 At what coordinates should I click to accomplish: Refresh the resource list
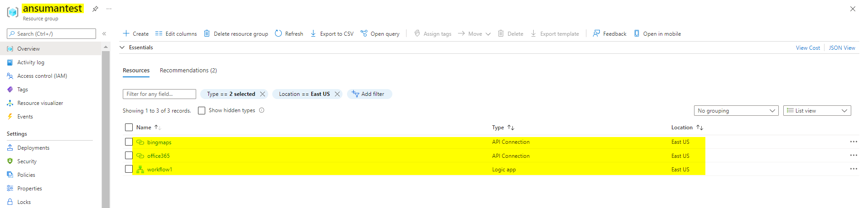tap(289, 33)
